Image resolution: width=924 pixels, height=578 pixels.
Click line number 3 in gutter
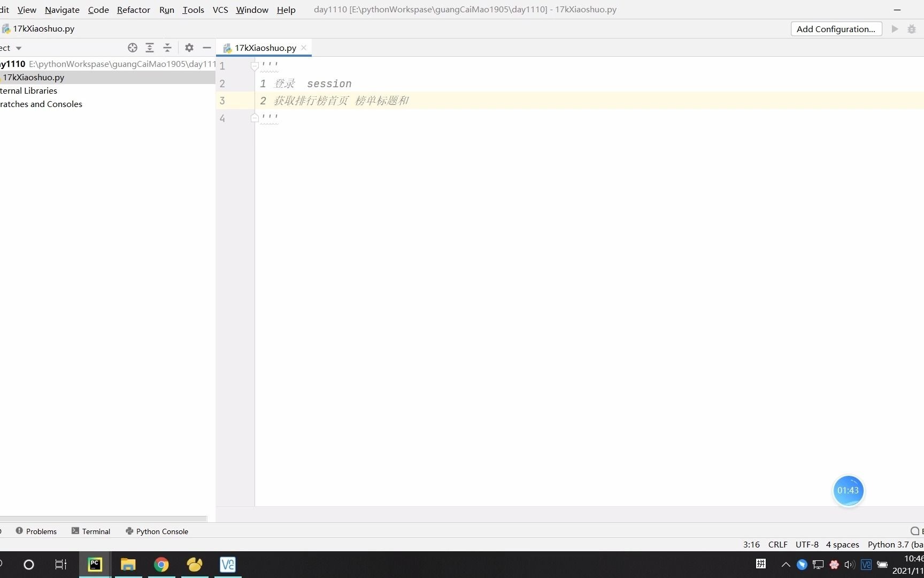click(x=222, y=101)
